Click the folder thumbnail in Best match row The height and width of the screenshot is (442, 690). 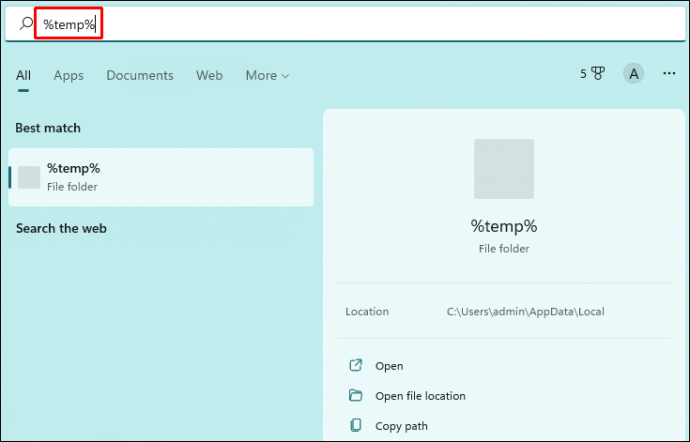[29, 177]
